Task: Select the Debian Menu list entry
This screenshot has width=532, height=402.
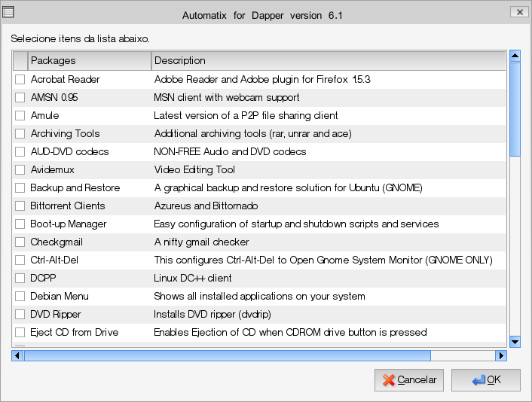Action: pyautogui.click(x=60, y=297)
